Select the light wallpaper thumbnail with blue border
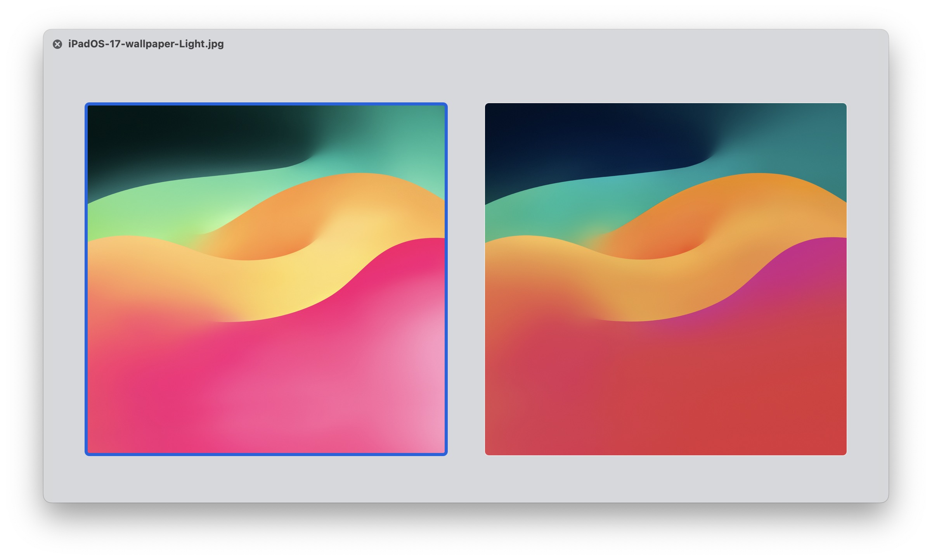932x560 pixels. pos(266,279)
